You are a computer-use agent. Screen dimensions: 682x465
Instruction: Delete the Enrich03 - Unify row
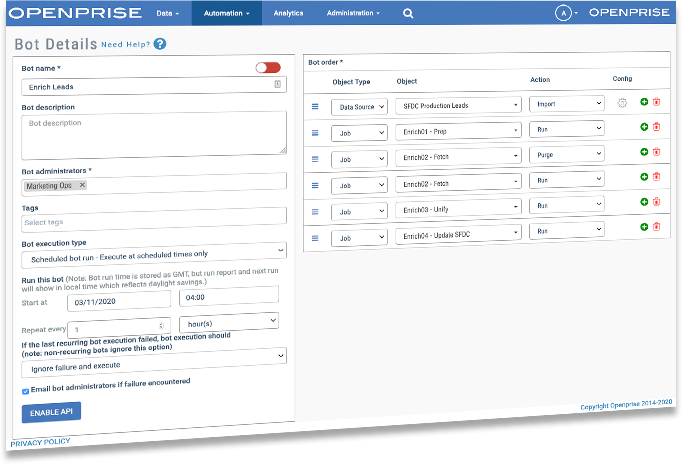656,202
